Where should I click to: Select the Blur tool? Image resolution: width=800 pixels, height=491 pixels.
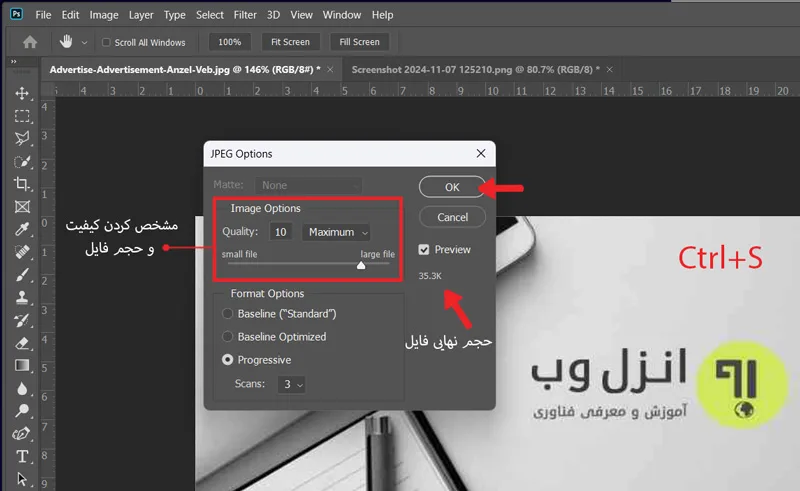(22, 388)
